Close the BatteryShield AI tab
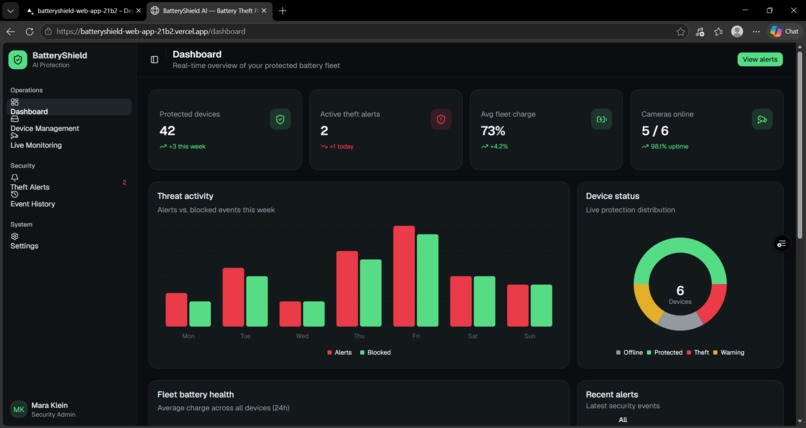The height and width of the screenshot is (428, 806). (264, 11)
